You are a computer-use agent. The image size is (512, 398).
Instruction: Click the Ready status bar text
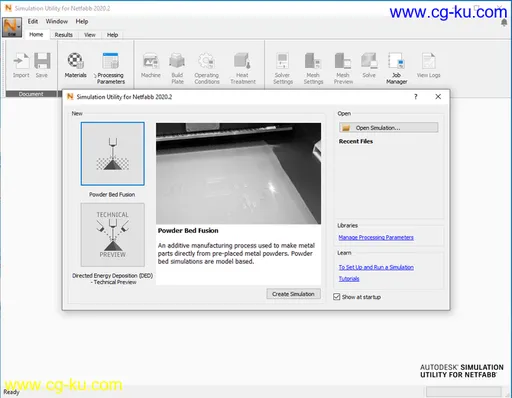click(11, 392)
